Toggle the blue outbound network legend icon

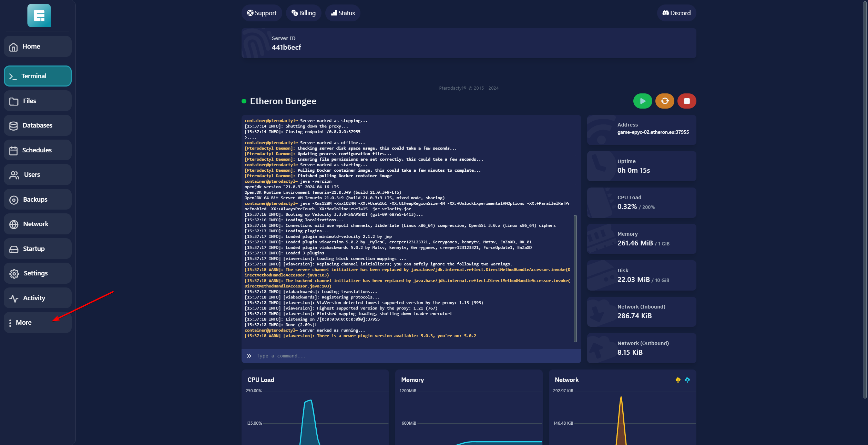point(687,380)
